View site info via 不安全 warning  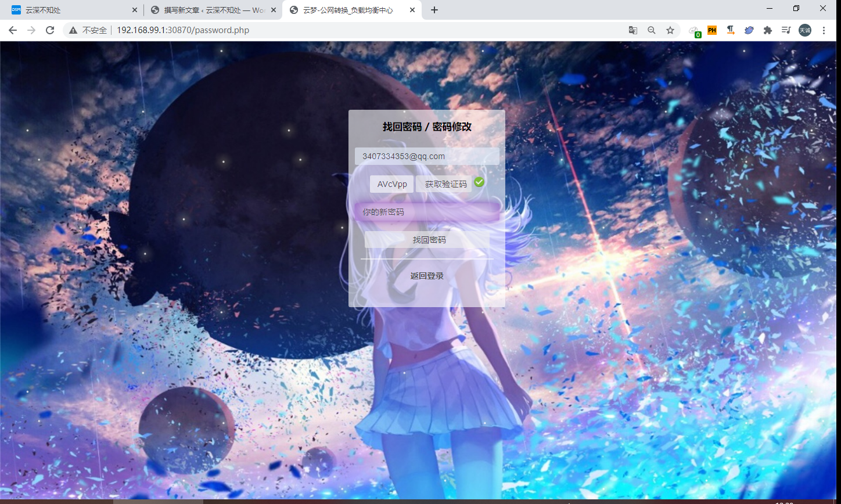pos(88,30)
